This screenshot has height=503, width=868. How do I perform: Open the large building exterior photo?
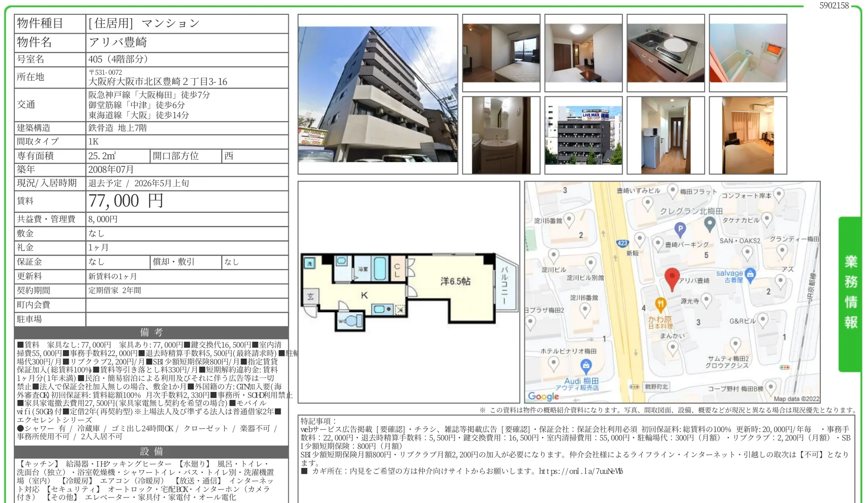377,94
